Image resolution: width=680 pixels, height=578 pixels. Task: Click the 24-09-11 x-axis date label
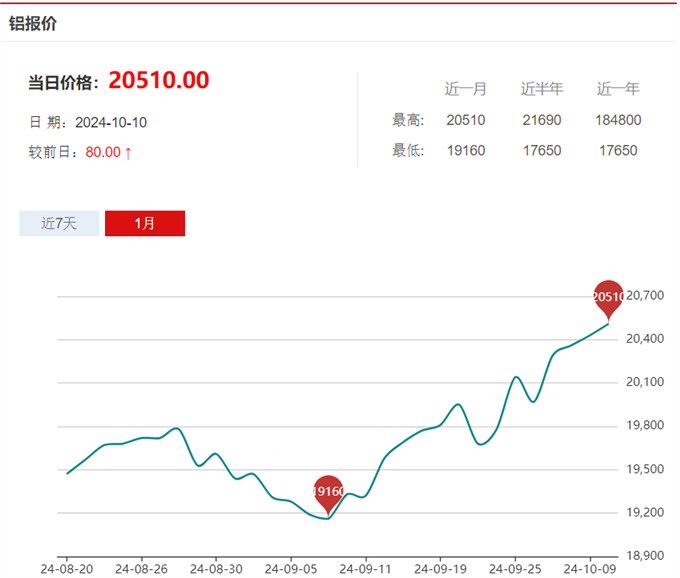coord(365,568)
